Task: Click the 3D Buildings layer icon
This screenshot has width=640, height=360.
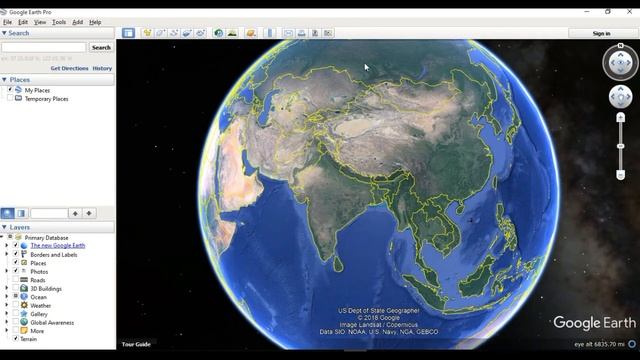Action: click(24, 288)
